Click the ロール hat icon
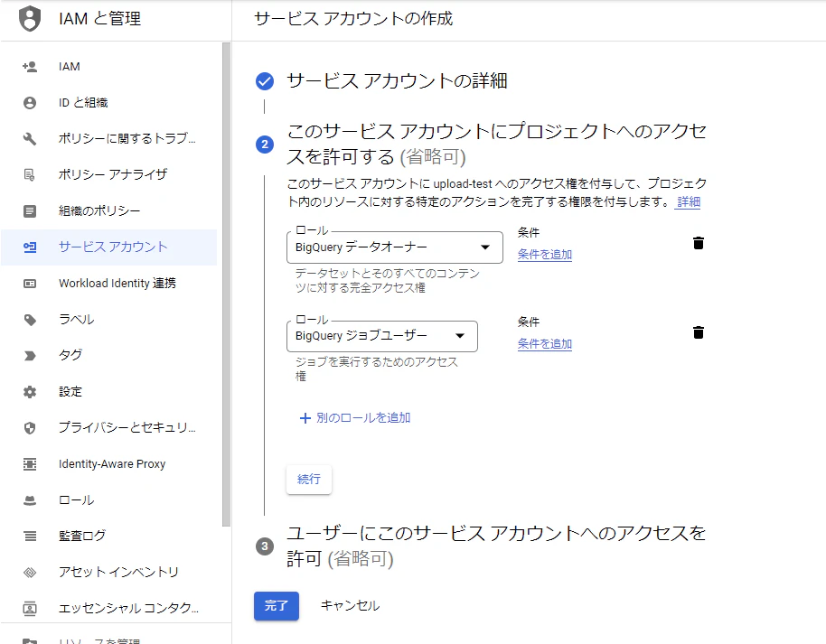 [30, 500]
